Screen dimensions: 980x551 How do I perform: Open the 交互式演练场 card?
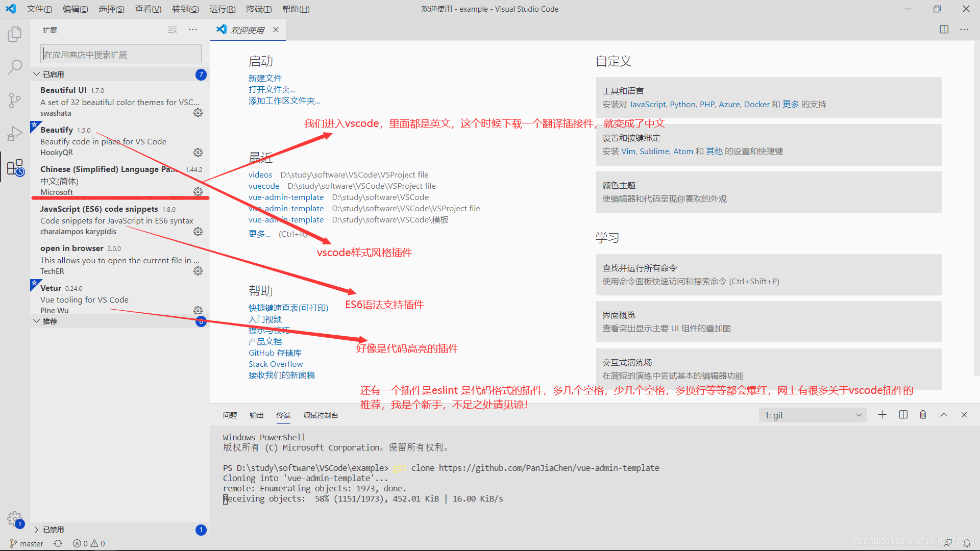[769, 369]
